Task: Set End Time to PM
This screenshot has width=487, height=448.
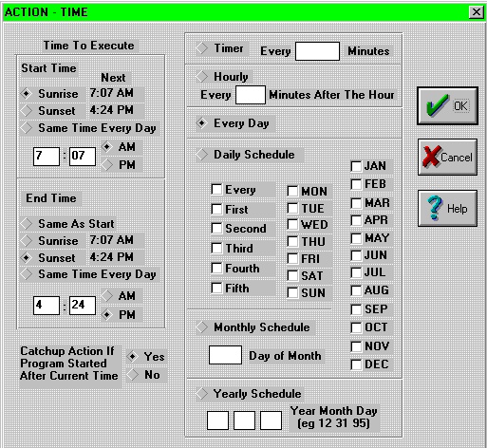Action: [107, 315]
